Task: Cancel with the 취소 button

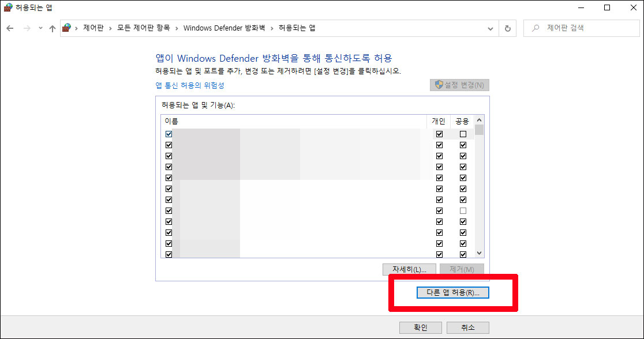Action: [468, 327]
